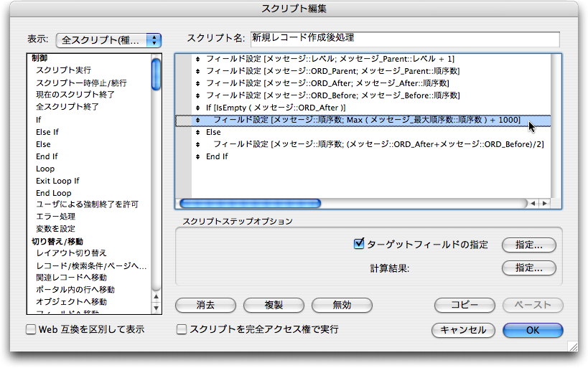
Task: Click the 指定... button next to 計算結果
Action: tap(528, 268)
